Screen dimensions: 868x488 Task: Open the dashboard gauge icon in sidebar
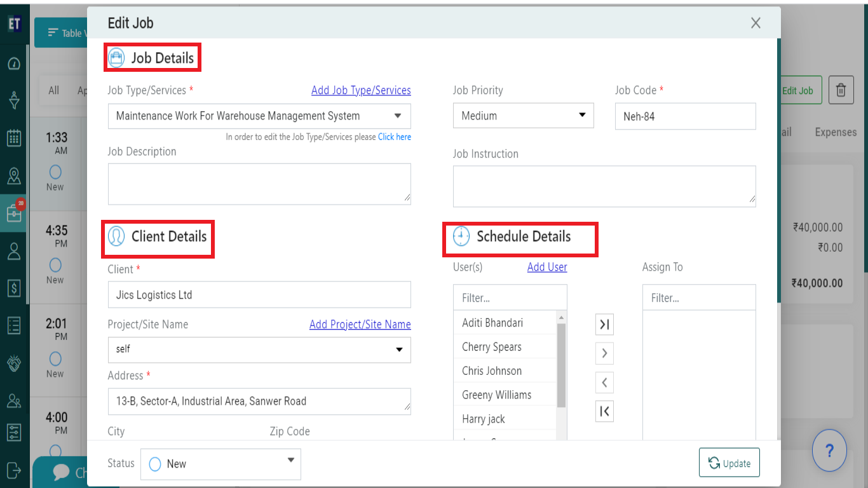14,64
